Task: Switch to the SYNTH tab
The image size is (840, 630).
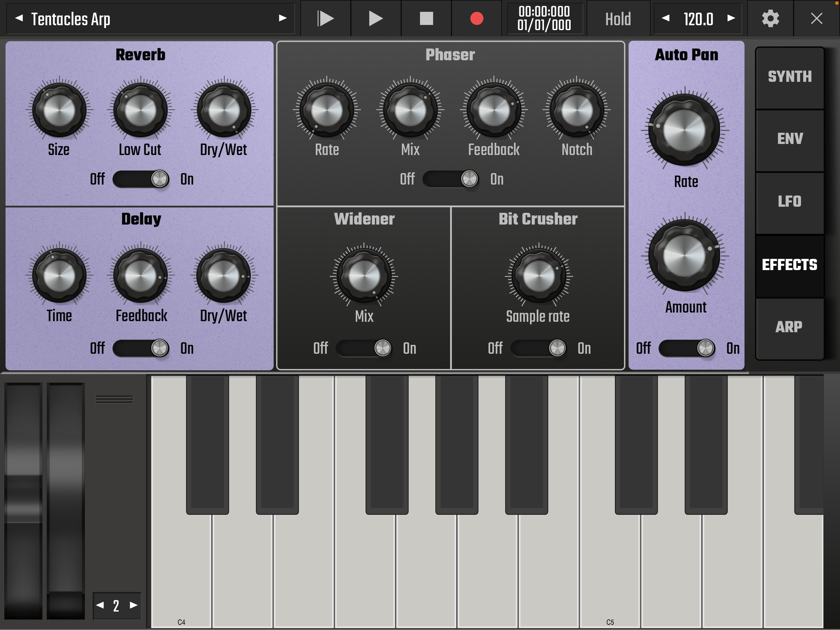Action: [x=790, y=77]
